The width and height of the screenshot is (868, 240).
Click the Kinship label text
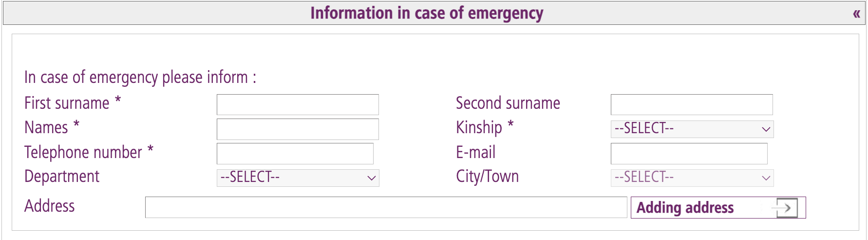click(479, 128)
